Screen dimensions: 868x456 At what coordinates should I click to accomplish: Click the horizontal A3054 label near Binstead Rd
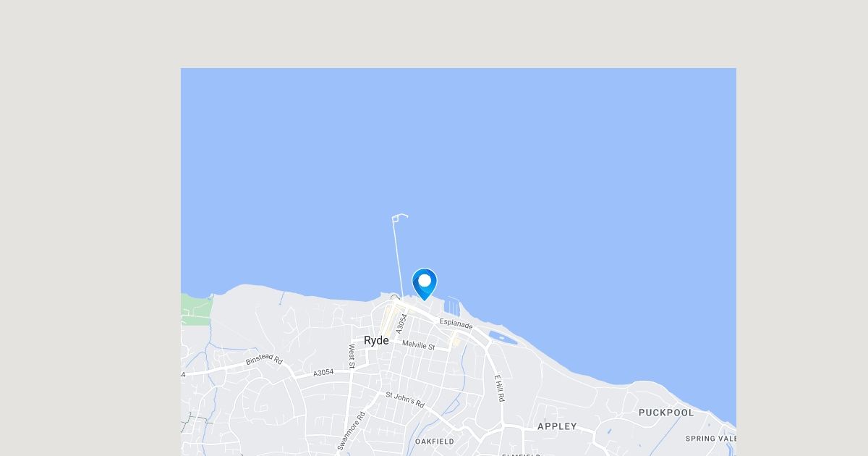pyautogui.click(x=323, y=373)
